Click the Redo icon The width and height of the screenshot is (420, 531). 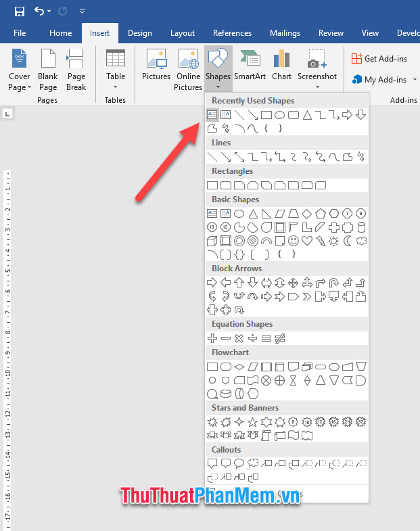(x=62, y=11)
